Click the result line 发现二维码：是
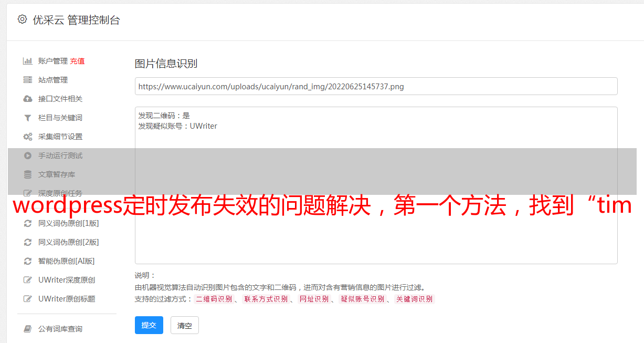 (x=164, y=116)
